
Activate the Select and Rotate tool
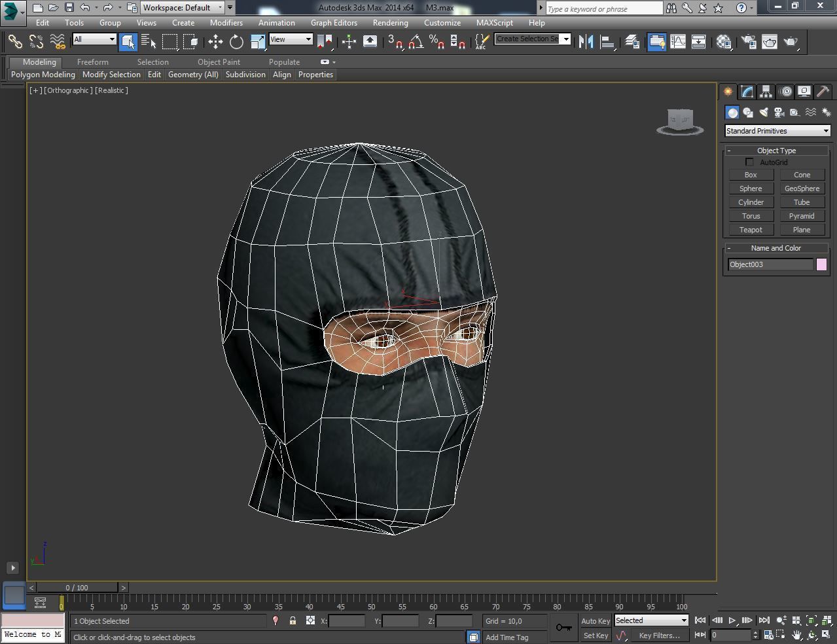point(236,42)
